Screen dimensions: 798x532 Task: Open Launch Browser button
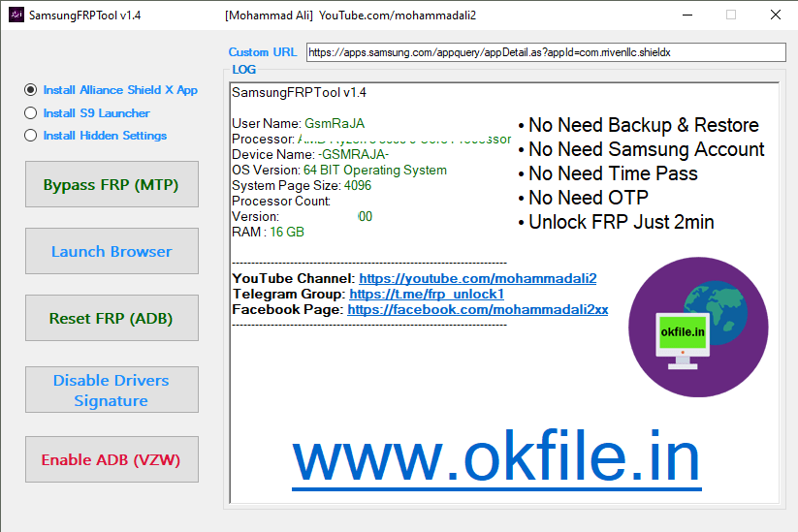click(x=112, y=251)
